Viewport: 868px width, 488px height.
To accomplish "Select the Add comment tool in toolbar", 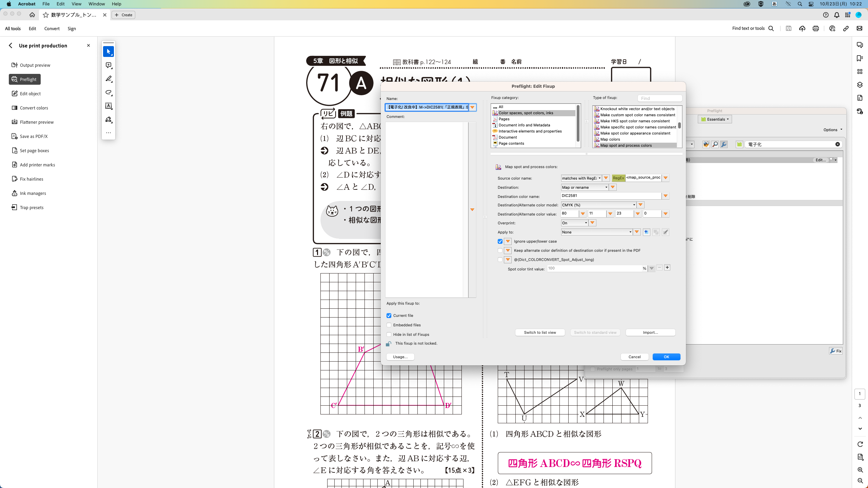I will pos(108,65).
